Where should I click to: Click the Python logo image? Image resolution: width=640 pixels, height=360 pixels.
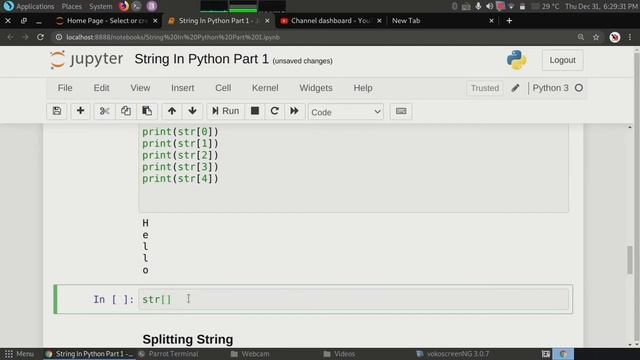[x=516, y=60]
